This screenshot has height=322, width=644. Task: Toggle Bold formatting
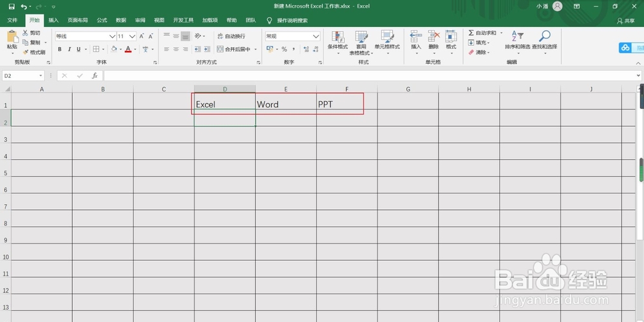pos(59,50)
